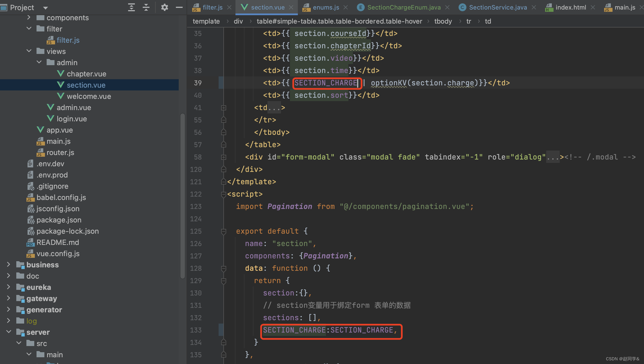Toggle code fold at line 41 td
This screenshot has height=364, width=644.
(224, 108)
